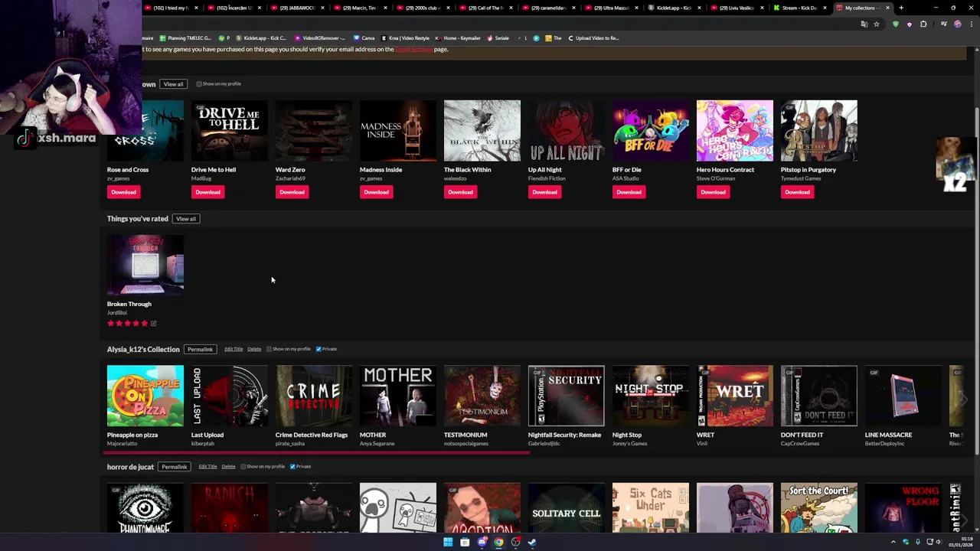Open the Windows Start menu

tap(448, 543)
